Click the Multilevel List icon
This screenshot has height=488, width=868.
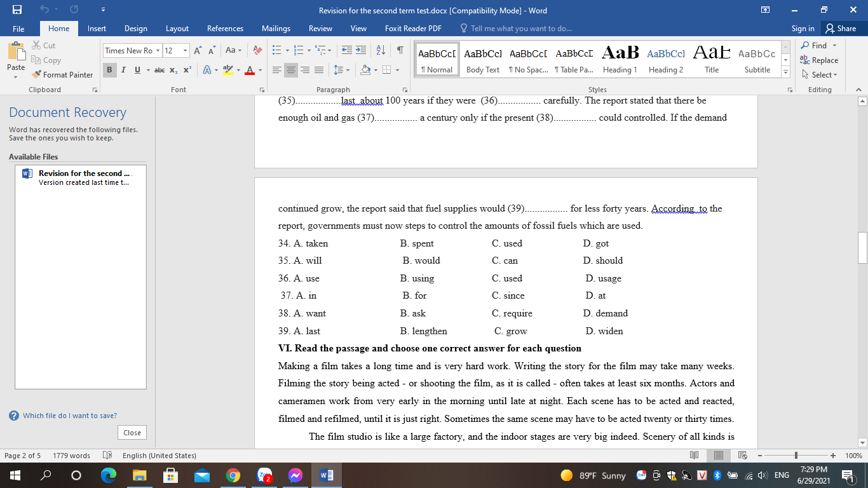pos(320,50)
